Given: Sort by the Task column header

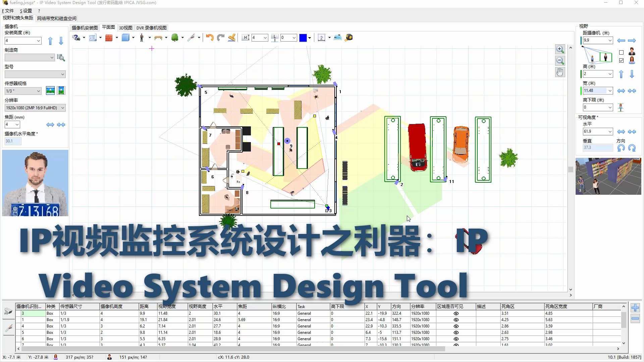Looking at the screenshot, I should pos(313,306).
